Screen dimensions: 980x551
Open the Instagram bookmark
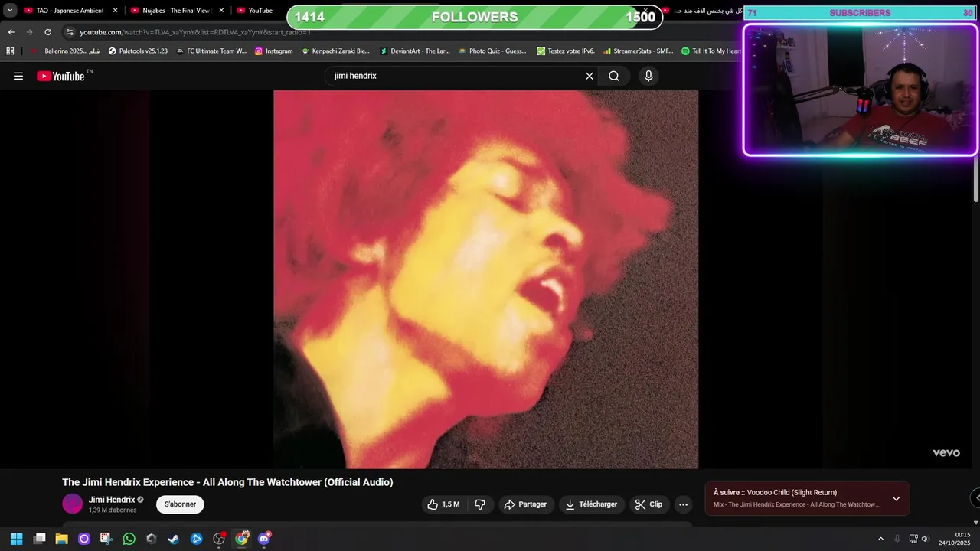click(273, 51)
